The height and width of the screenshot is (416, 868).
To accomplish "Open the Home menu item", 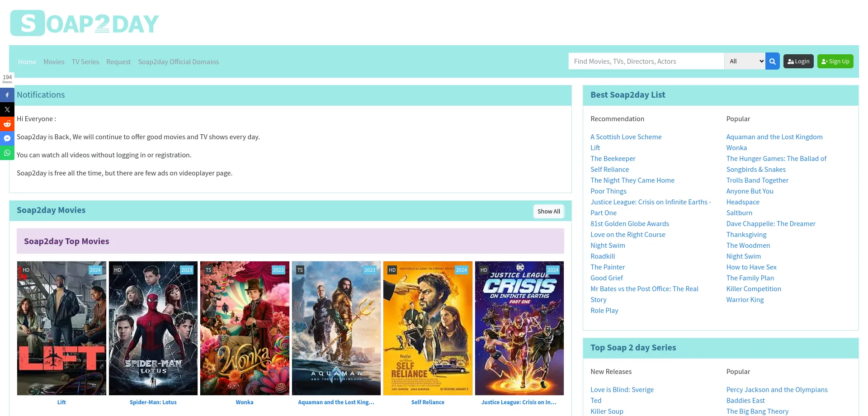I will point(27,62).
